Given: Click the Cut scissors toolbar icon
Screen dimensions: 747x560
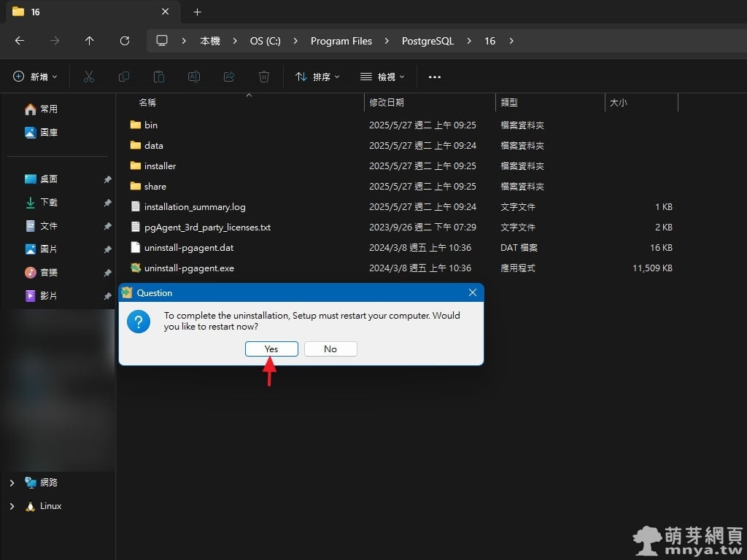Looking at the screenshot, I should tap(89, 77).
